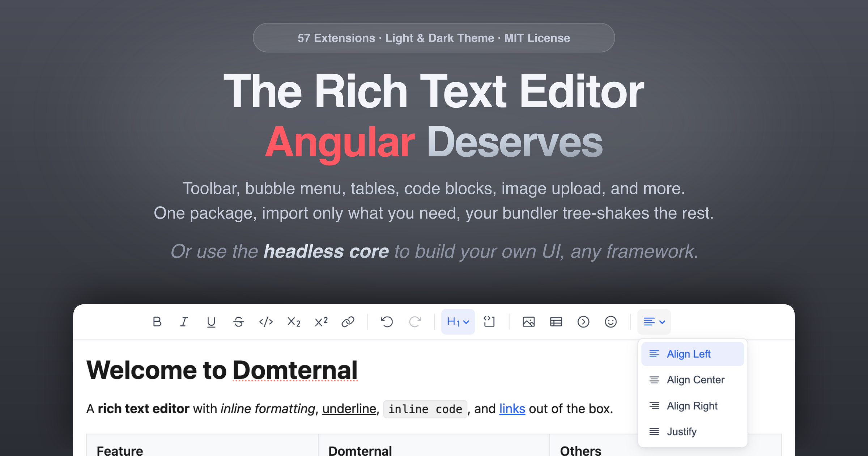Screen dimensions: 868x456
Task: Apply strikethrough formatting
Action: point(239,322)
